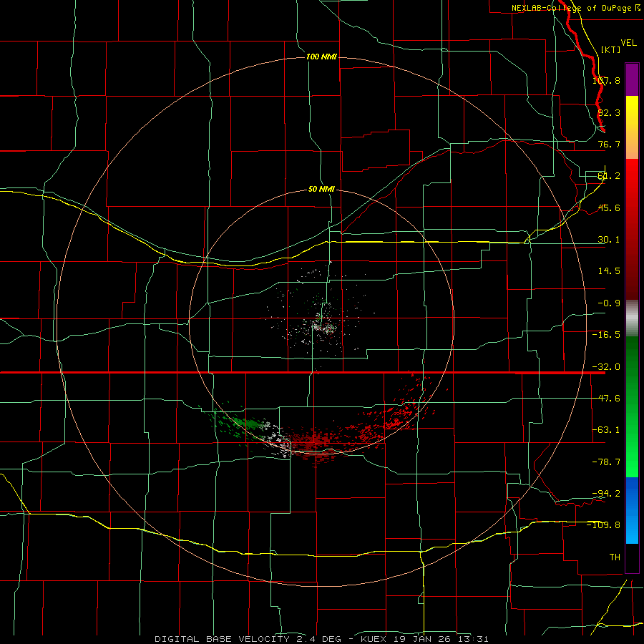The height and width of the screenshot is (644, 644).
Task: Click the [KT] units label
Action: pyautogui.click(x=611, y=49)
